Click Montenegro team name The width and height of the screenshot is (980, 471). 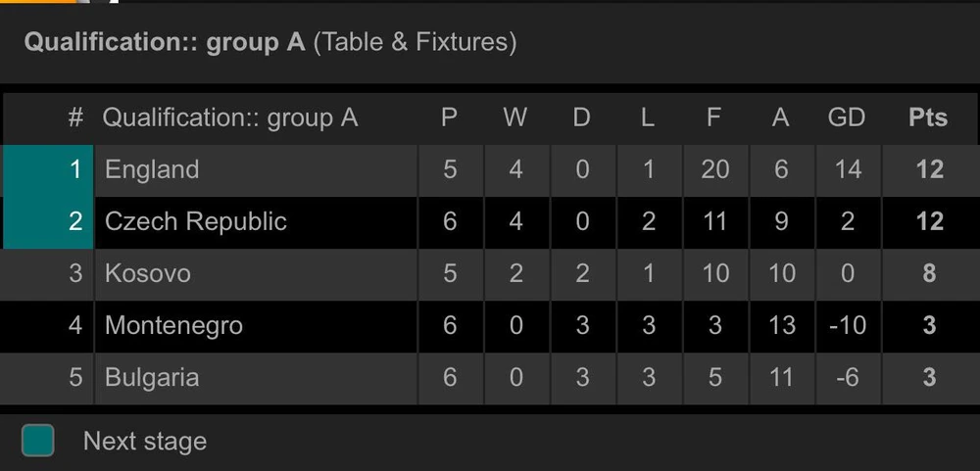(173, 325)
